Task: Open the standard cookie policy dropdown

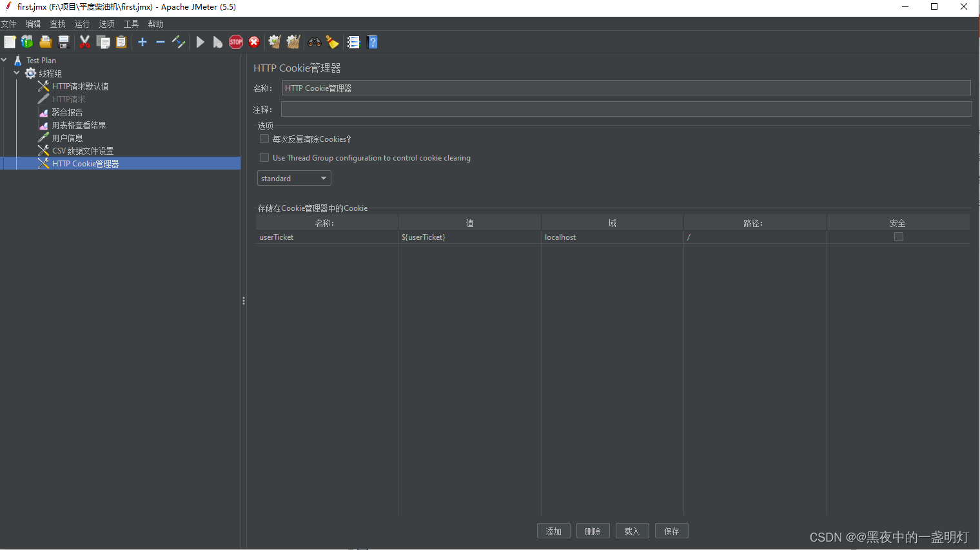Action: (x=294, y=178)
